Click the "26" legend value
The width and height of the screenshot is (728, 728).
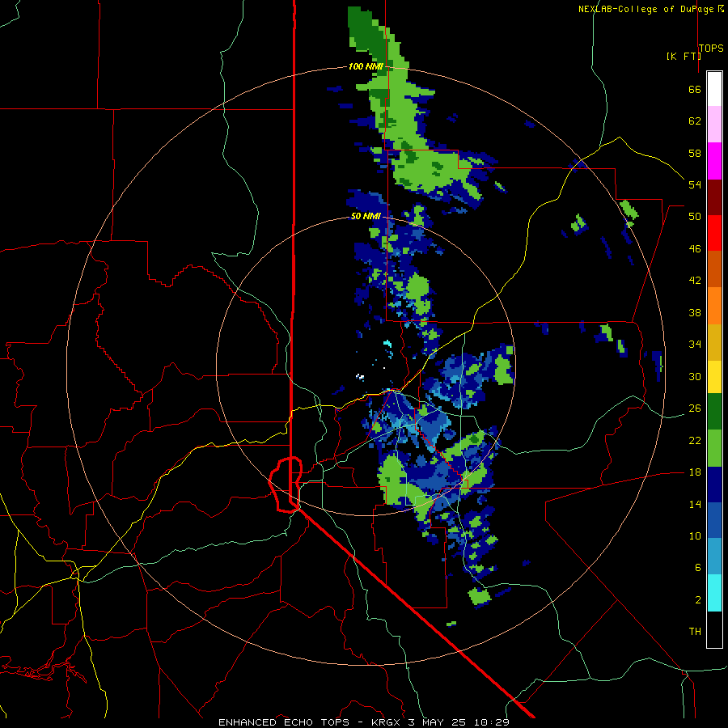click(695, 408)
